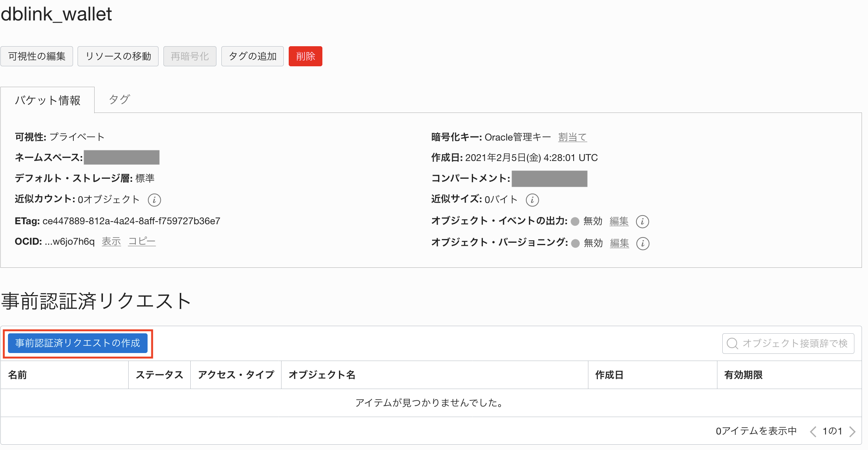Enable object versioning via its 編集 link

tap(619, 244)
